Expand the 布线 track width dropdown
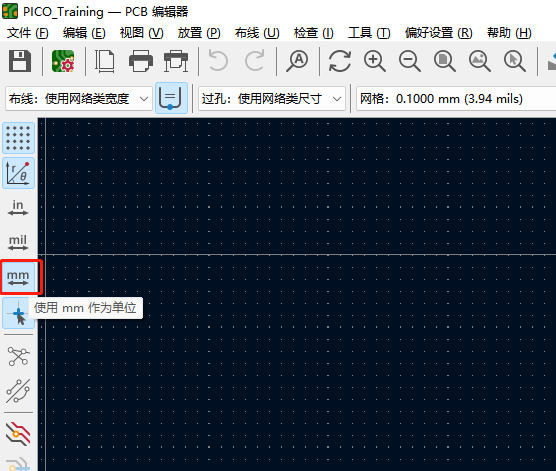 click(79, 99)
